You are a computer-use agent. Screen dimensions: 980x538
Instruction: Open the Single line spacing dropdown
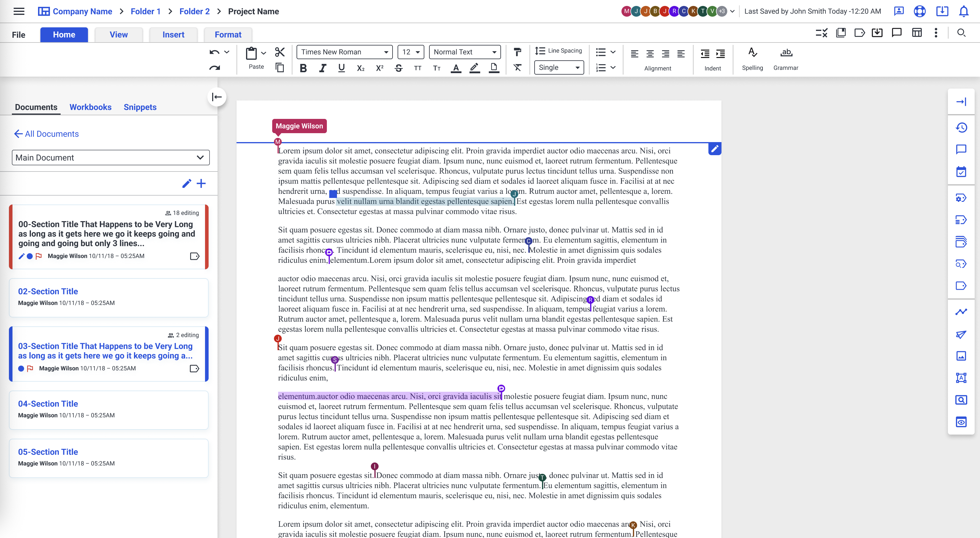558,68
